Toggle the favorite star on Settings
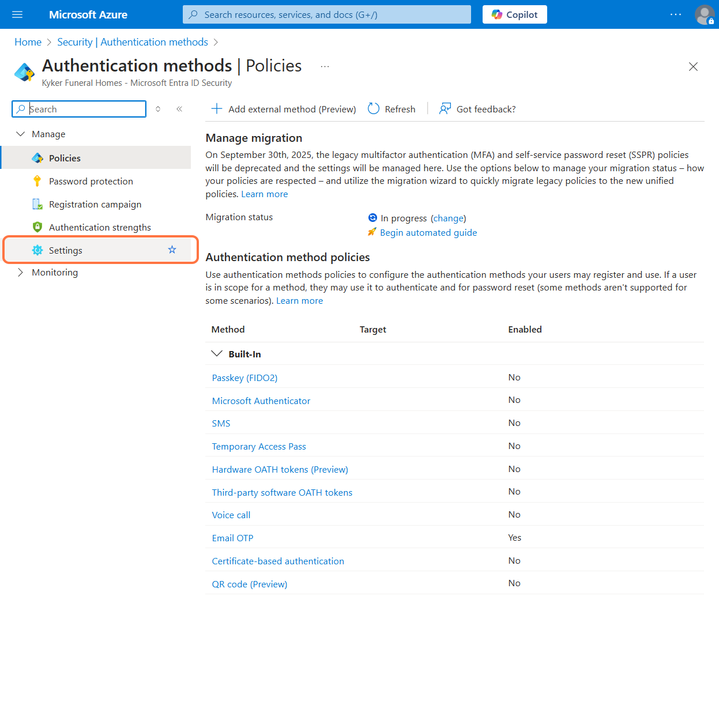The image size is (719, 728). (x=172, y=250)
